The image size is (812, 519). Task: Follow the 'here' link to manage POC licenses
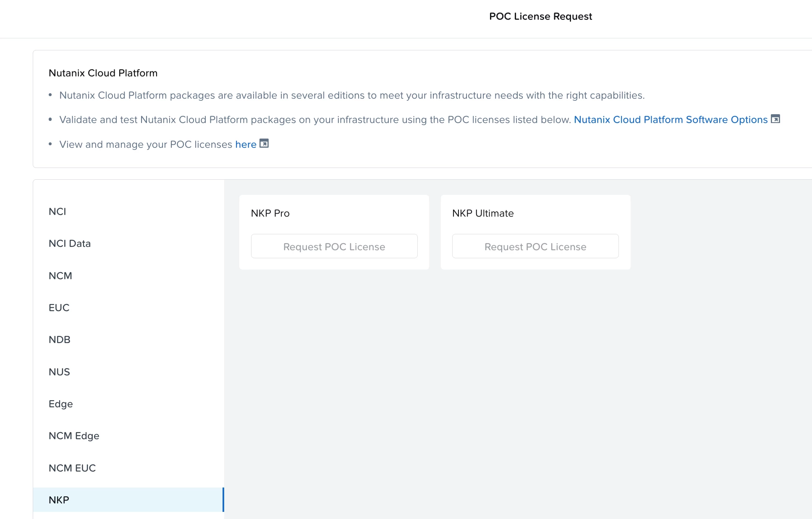(246, 144)
